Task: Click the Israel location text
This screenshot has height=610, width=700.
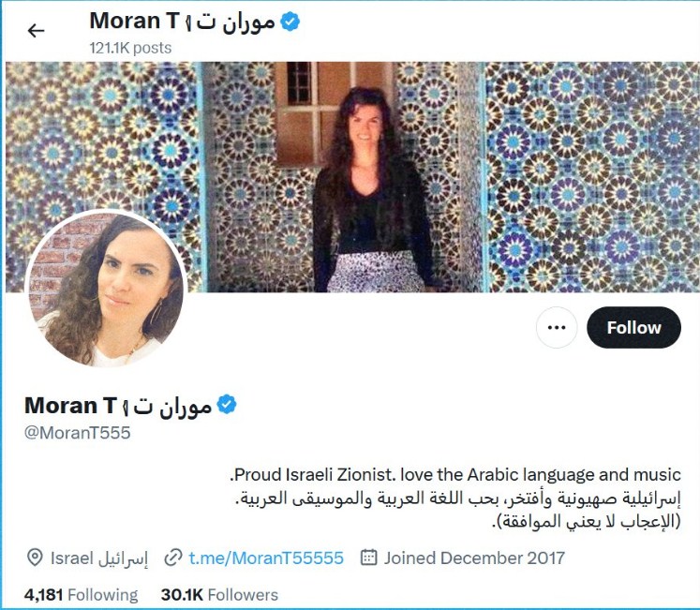Action: (x=99, y=558)
